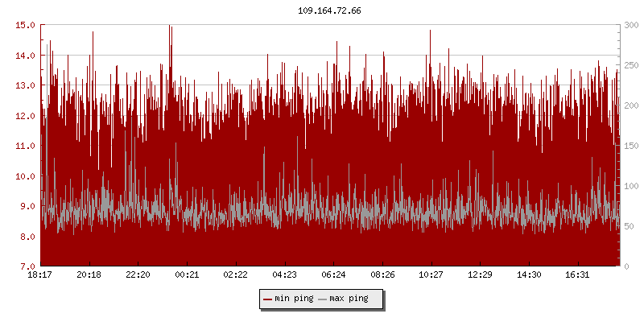Select the 150 value on right axis
This screenshot has width=644, height=322.
point(631,146)
